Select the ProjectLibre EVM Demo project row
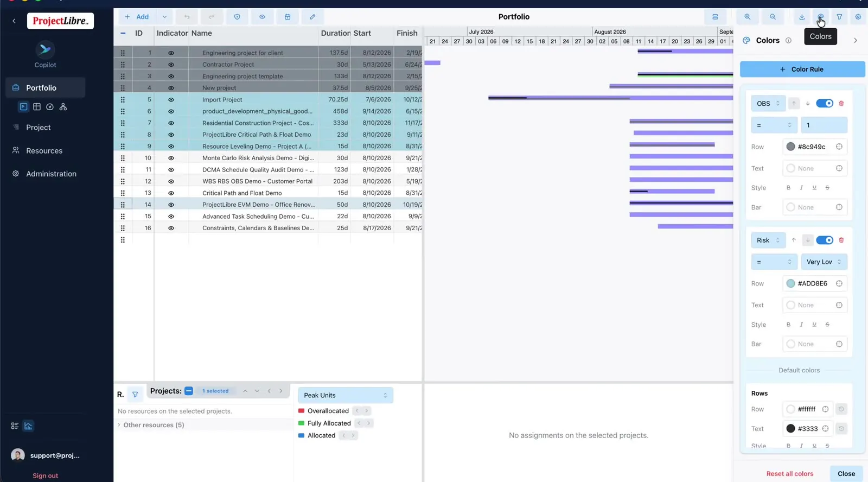 click(268, 205)
